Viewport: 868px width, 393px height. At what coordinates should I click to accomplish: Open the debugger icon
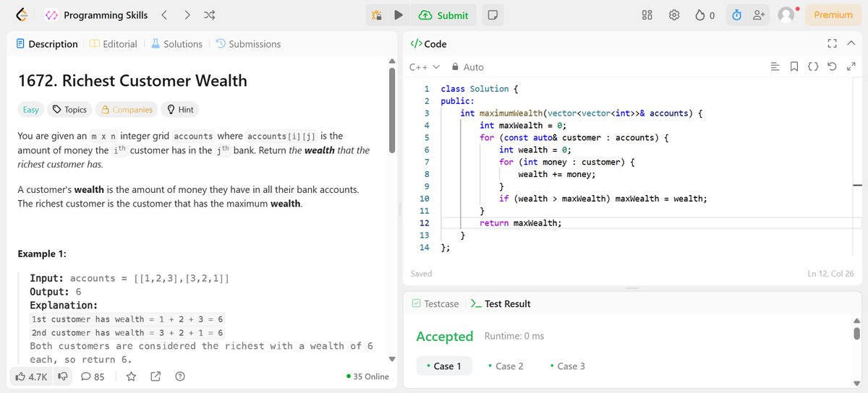pyautogui.click(x=376, y=15)
